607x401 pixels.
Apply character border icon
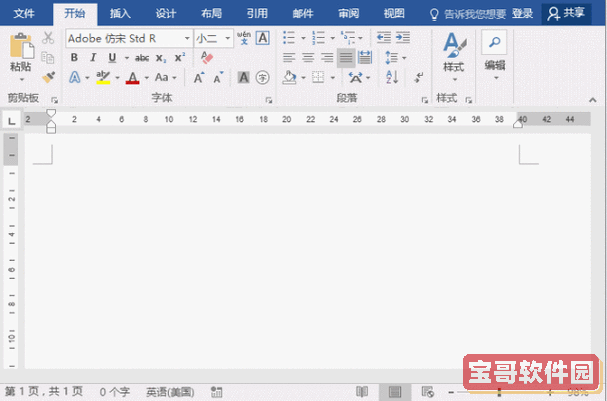coord(263,38)
